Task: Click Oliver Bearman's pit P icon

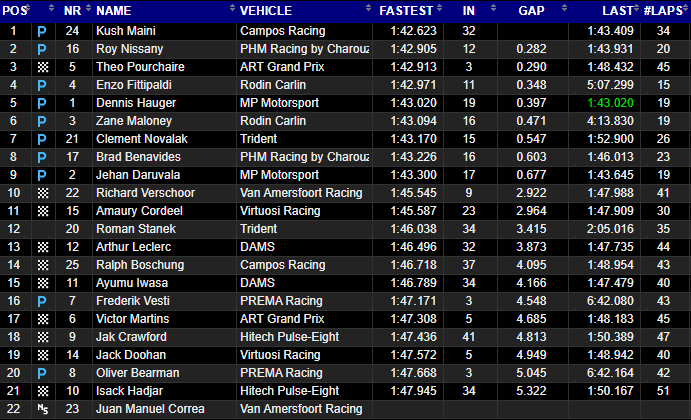Action: tap(42, 374)
